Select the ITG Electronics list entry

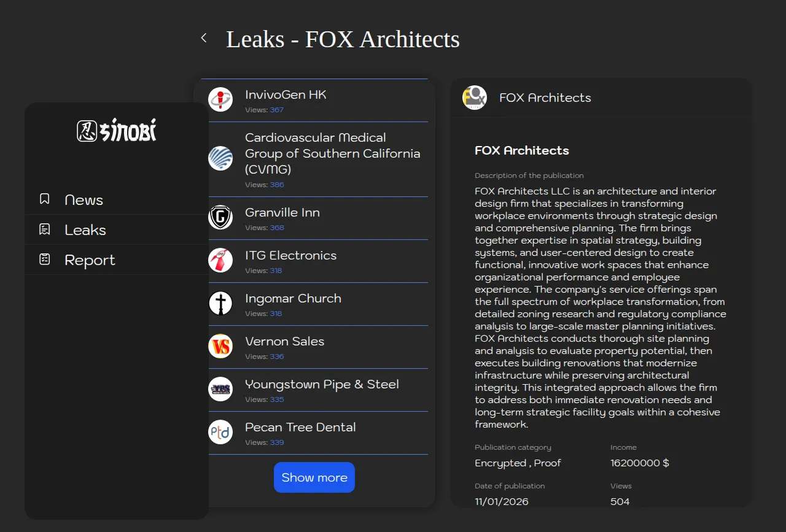[290, 255]
